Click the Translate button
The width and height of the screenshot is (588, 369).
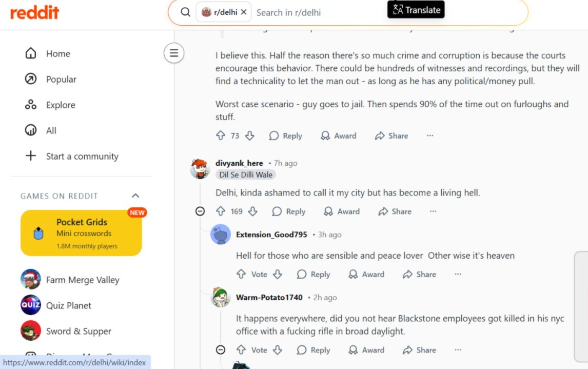coord(416,10)
